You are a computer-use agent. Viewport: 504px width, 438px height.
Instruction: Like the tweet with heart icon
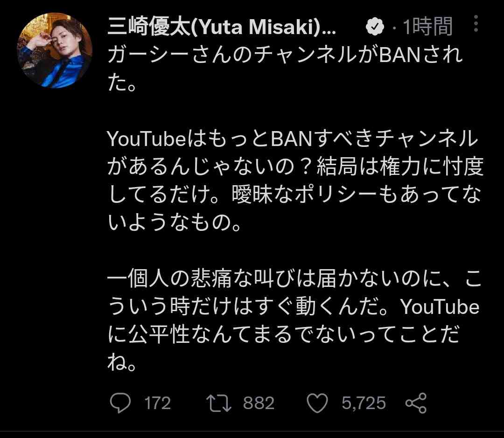tap(318, 403)
